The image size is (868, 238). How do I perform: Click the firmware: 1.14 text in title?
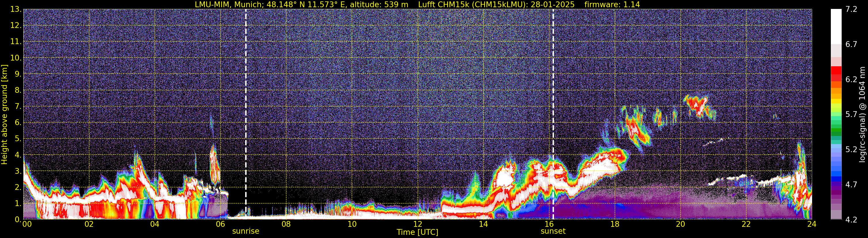(612, 4)
